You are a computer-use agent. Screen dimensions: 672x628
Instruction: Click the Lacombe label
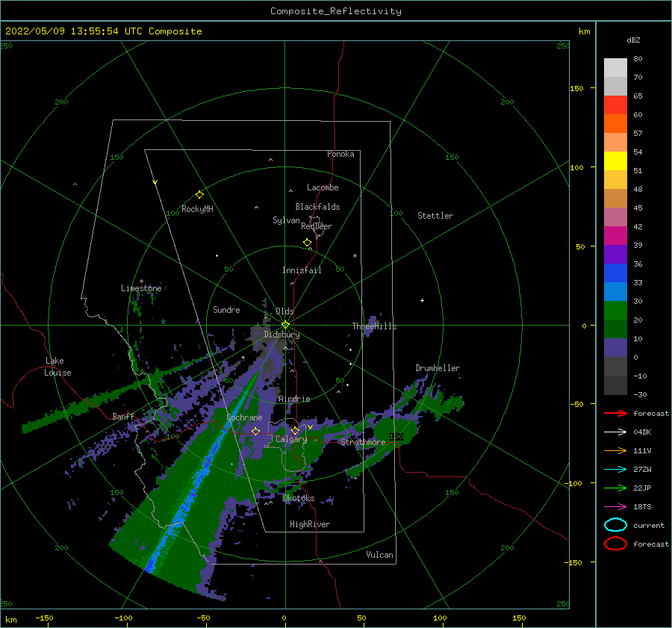(323, 187)
